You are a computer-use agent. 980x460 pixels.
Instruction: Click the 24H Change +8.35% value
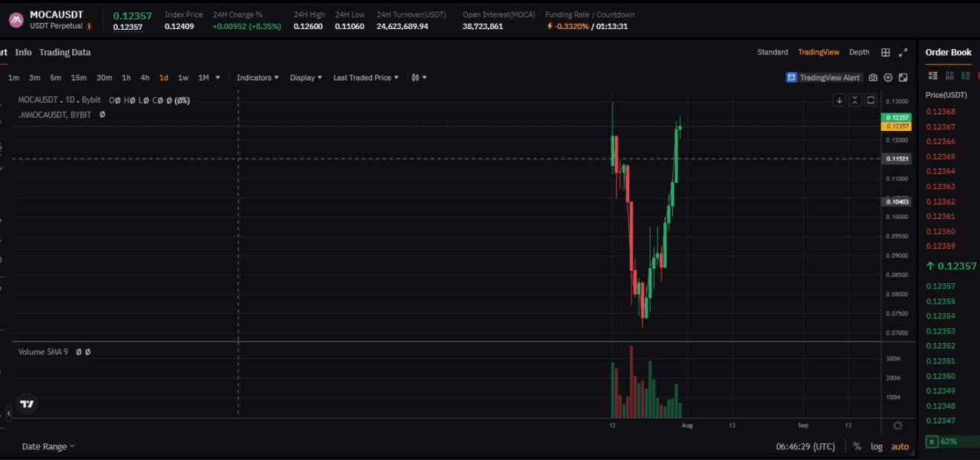click(x=266, y=26)
